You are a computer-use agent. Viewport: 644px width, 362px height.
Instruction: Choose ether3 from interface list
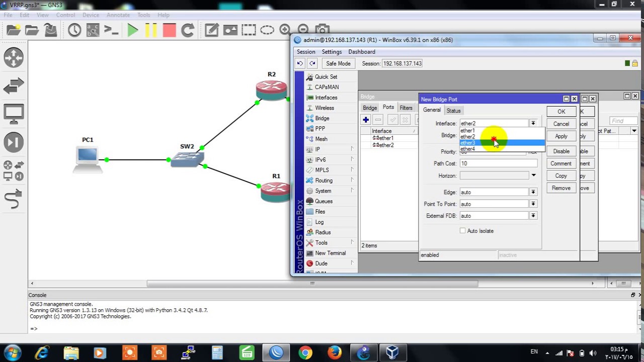502,143
